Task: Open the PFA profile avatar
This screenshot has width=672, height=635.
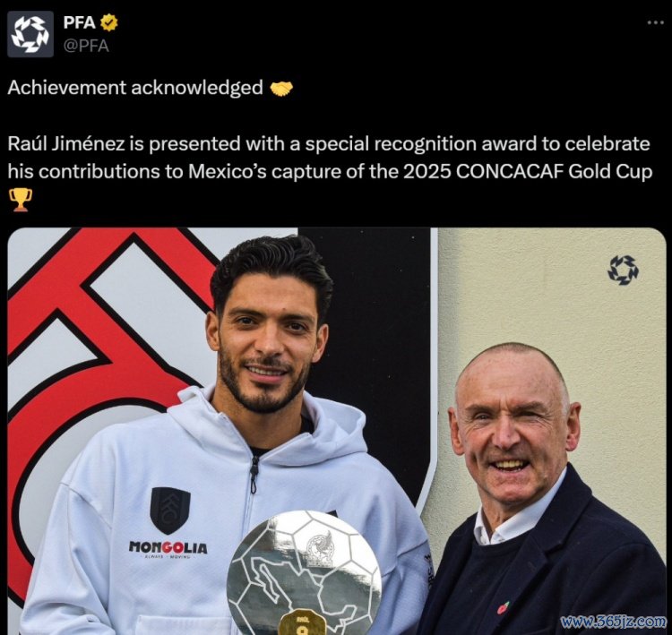Action: click(x=30, y=34)
